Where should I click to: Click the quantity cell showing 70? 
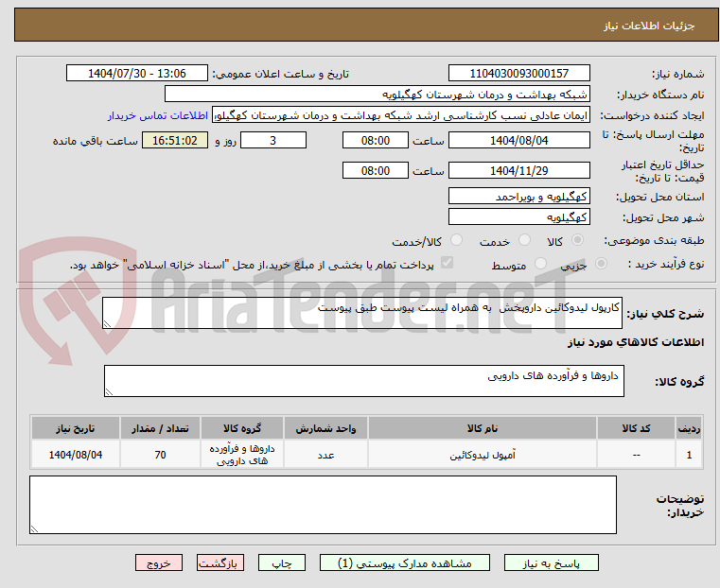[160, 455]
